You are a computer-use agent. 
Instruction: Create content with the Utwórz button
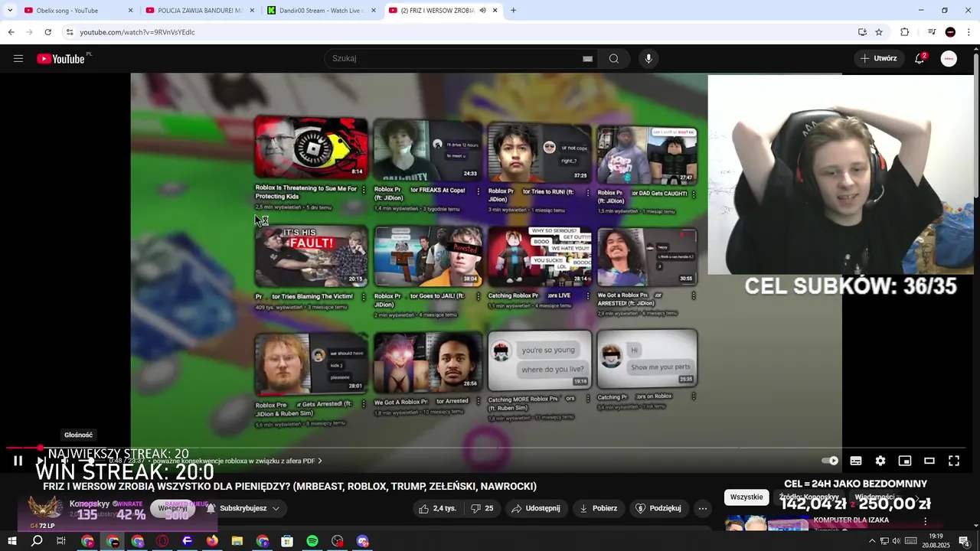click(878, 59)
